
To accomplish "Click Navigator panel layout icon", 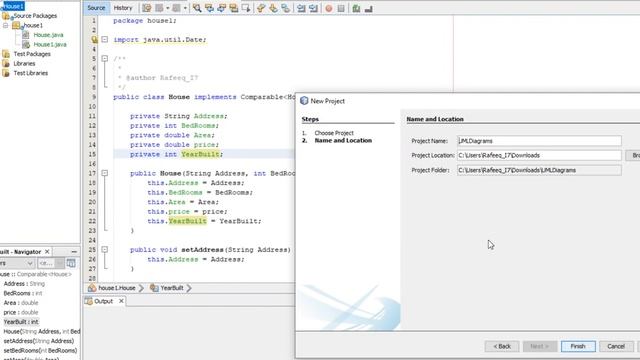I will 71,263.
